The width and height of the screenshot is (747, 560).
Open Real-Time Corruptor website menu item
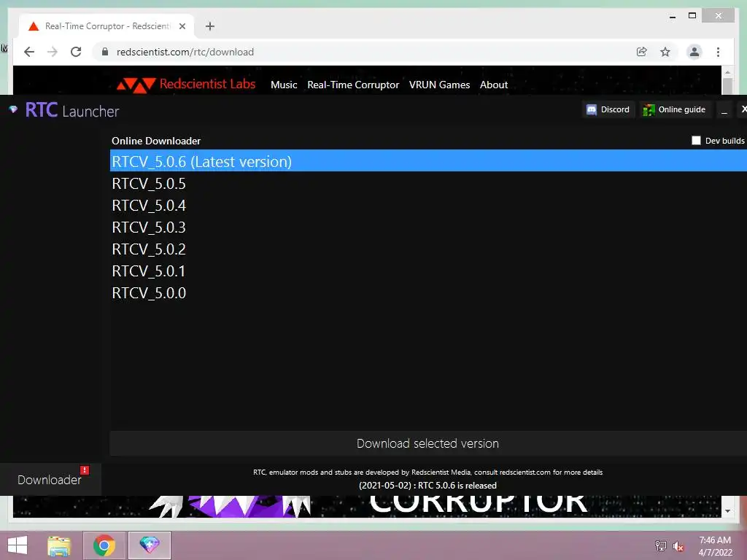[x=353, y=85]
